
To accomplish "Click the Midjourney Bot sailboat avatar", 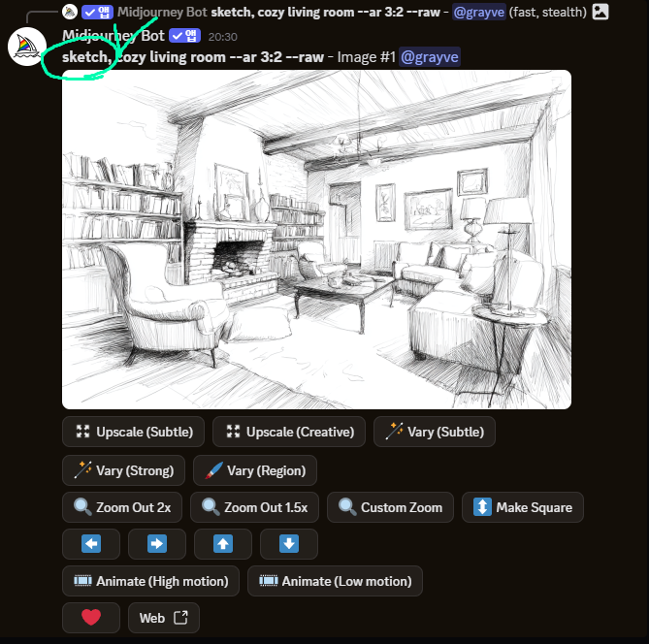I will click(27, 47).
